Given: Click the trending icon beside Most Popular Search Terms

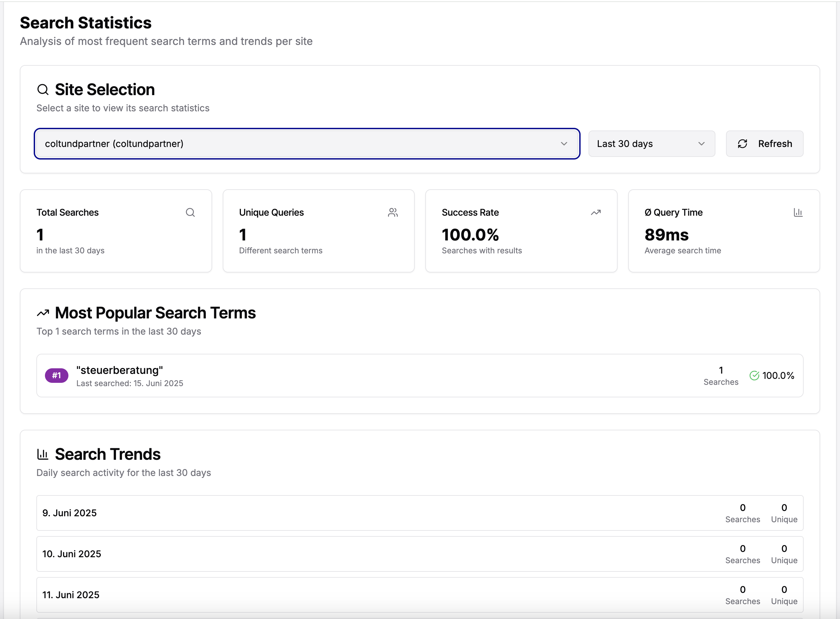Looking at the screenshot, I should click(x=43, y=312).
